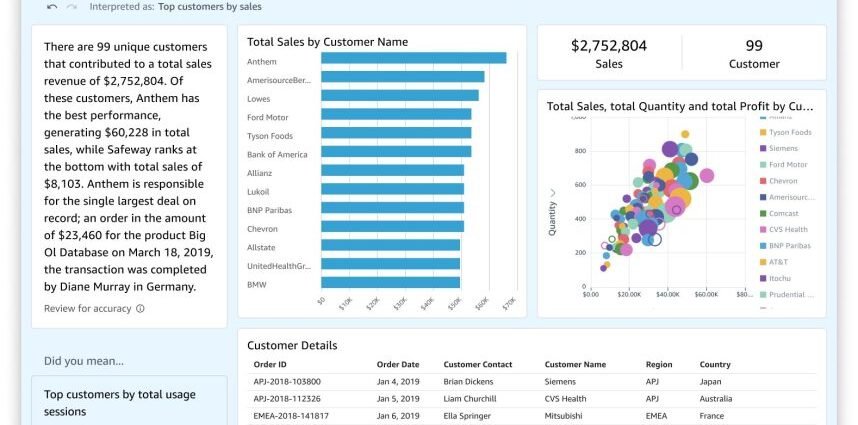This screenshot has width=858, height=425.
Task: Click the Chevron bar in sales chart
Action: tap(392, 226)
